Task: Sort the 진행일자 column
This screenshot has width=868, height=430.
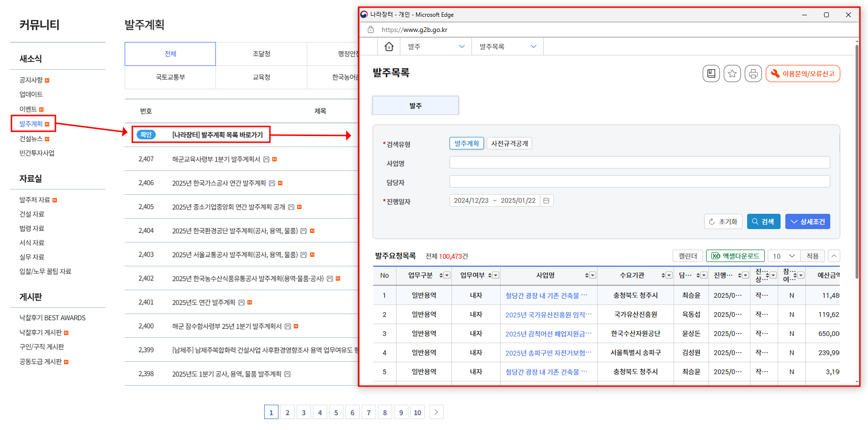Action: point(740,275)
